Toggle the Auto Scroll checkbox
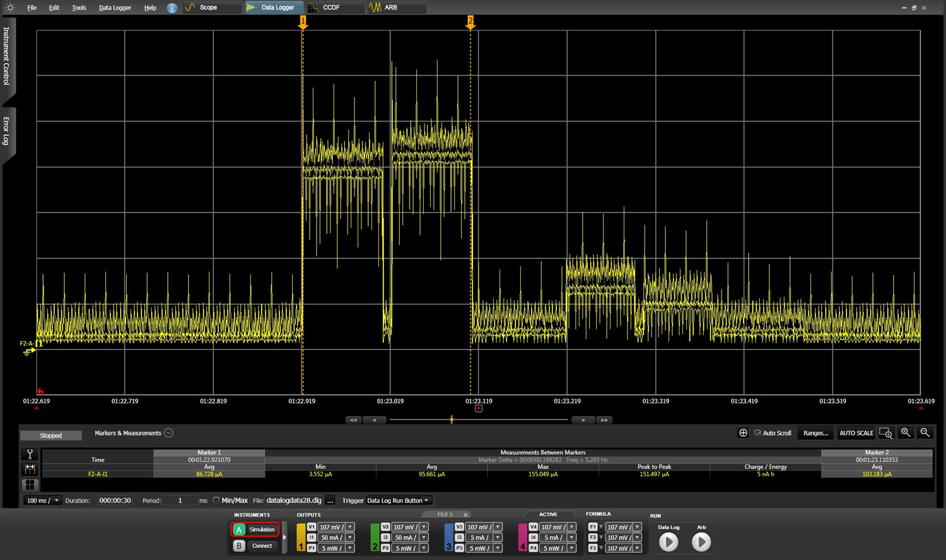This screenshot has height=560, width=946. [757, 433]
